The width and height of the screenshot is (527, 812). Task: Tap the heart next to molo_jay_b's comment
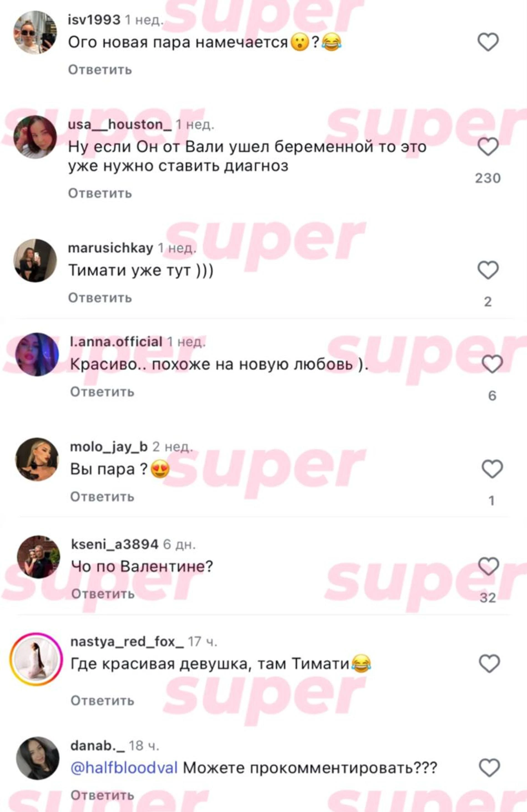[x=492, y=469]
